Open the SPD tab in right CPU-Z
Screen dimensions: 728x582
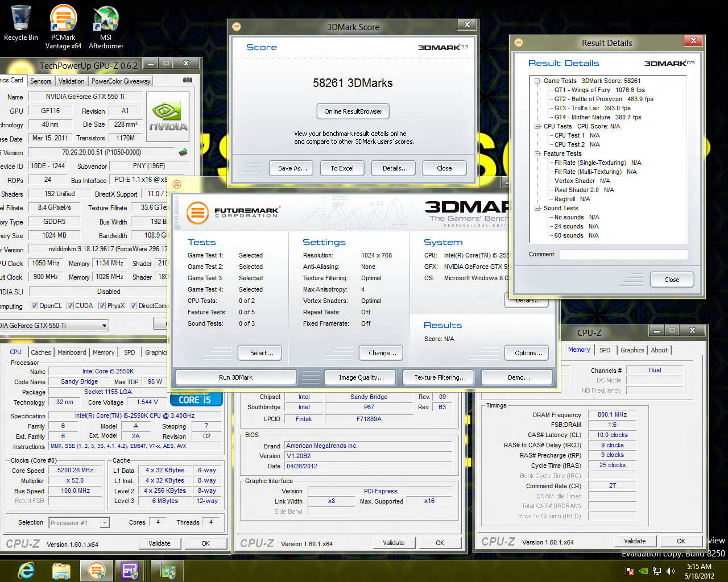click(x=605, y=350)
